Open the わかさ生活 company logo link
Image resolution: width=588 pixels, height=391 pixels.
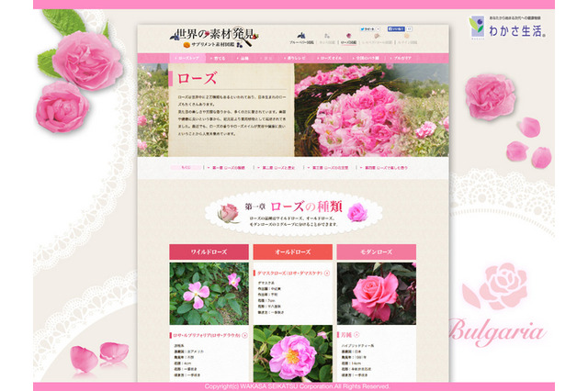point(507,28)
